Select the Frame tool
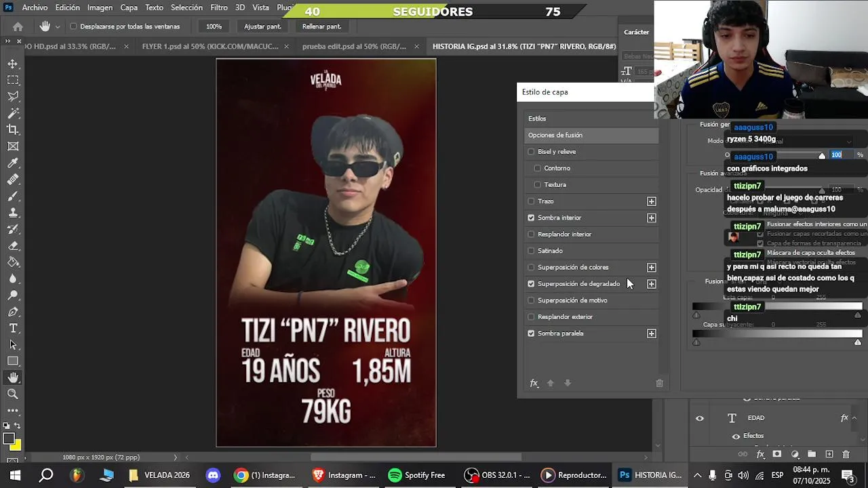The height and width of the screenshot is (488, 868). (x=13, y=146)
